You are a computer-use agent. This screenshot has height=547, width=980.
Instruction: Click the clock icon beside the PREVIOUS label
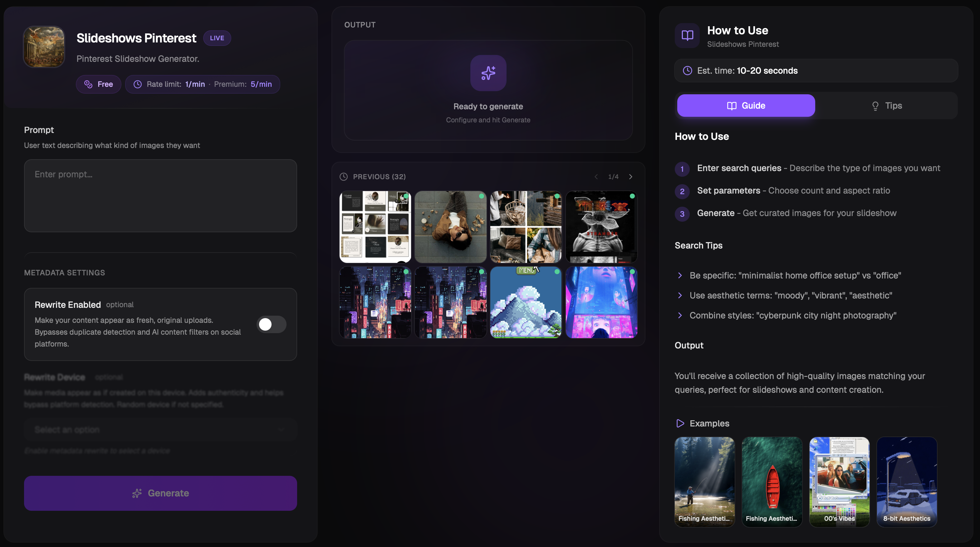(x=344, y=177)
